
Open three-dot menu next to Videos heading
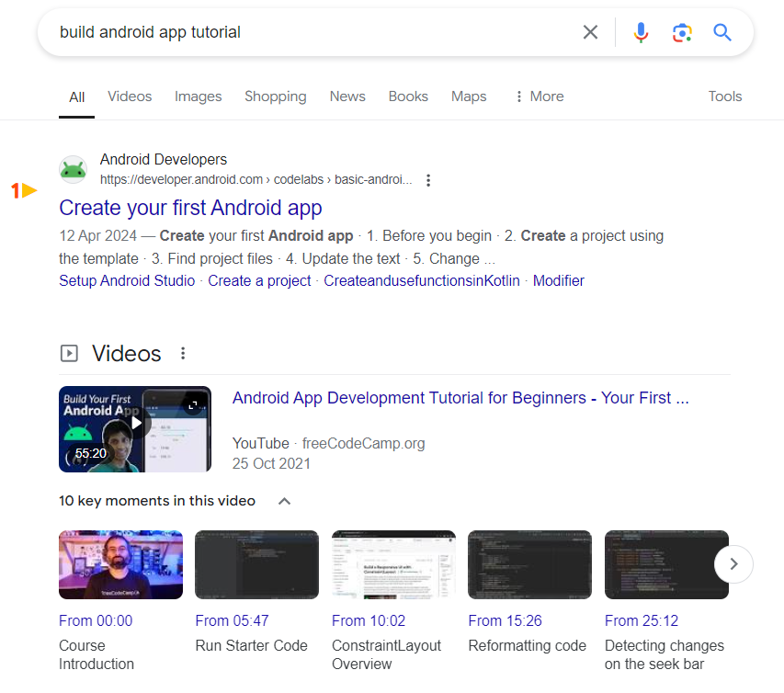[183, 354]
